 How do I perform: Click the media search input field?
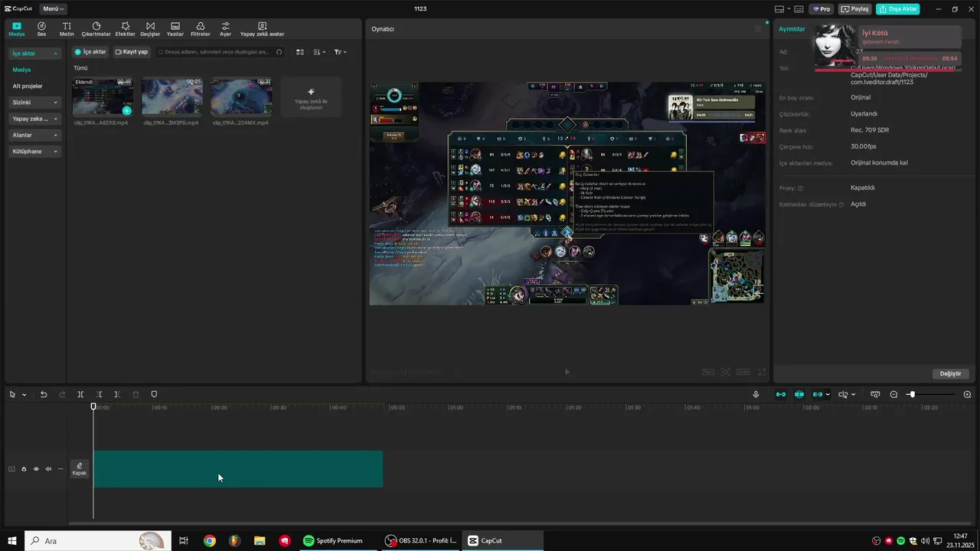tap(220, 52)
